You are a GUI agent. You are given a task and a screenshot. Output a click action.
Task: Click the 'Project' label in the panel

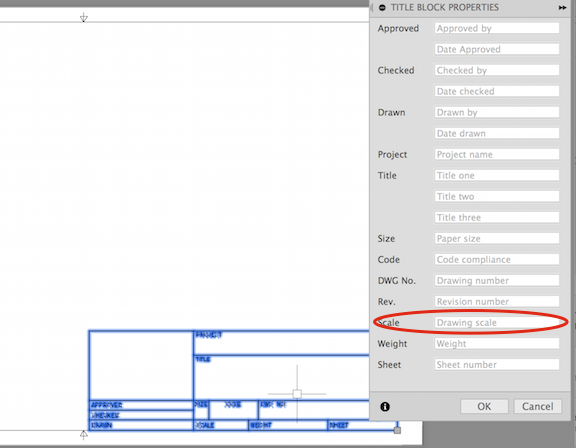point(392,155)
